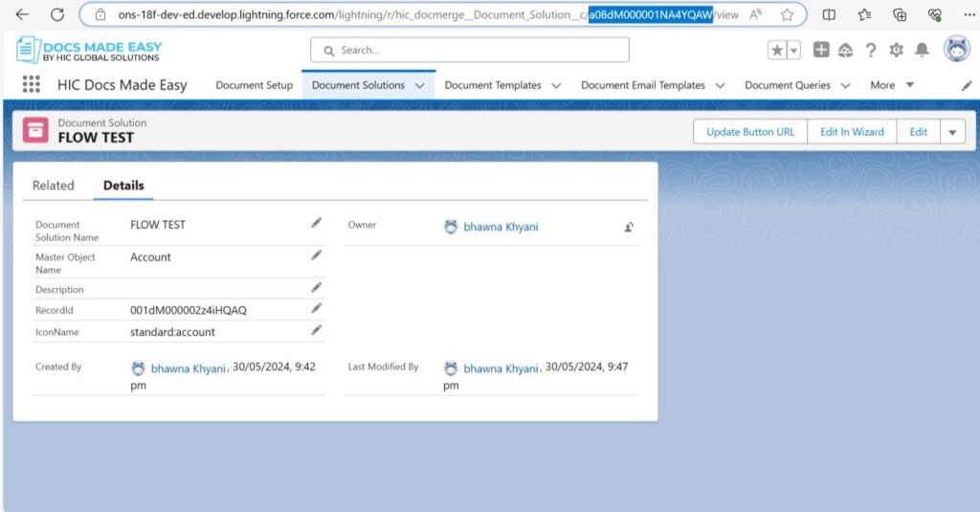
Task: Open the Setup gear icon
Action: [896, 50]
